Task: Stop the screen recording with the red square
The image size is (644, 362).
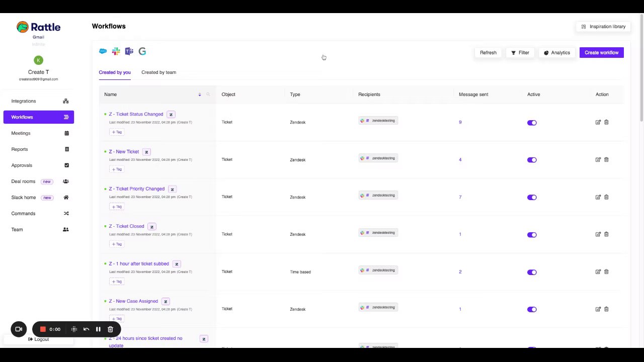Action: (43, 329)
